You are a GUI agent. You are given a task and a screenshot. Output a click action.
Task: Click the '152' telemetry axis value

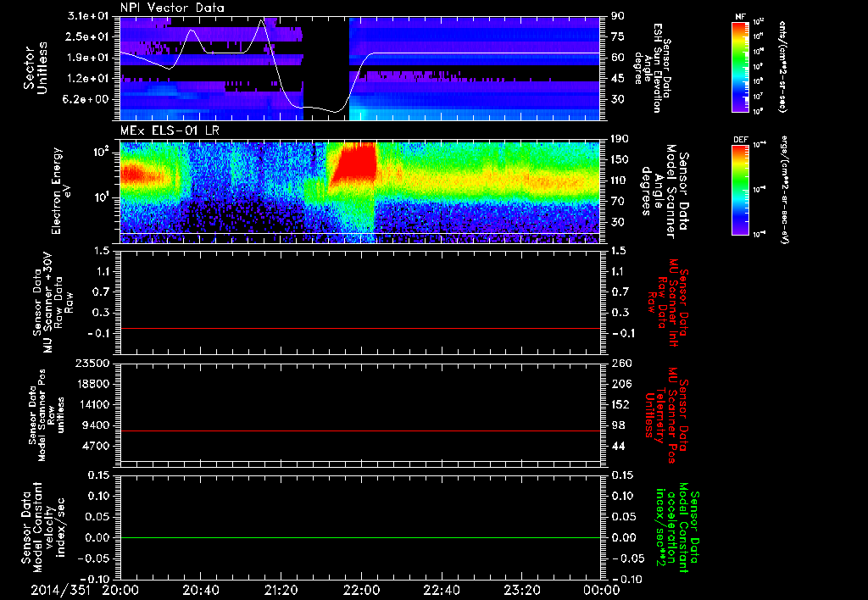[620, 404]
